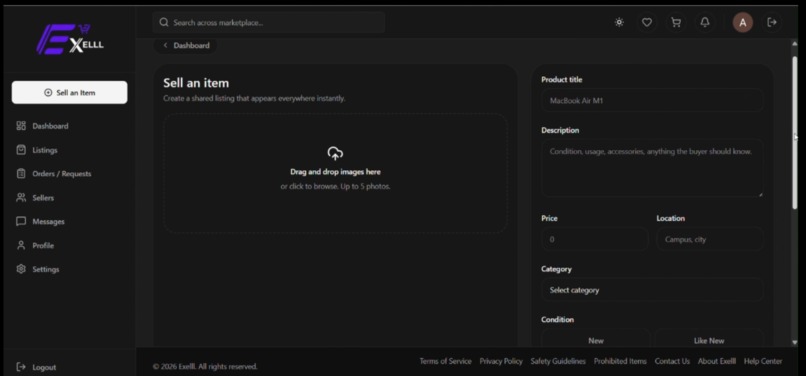Go back via Dashboard breadcrumb button
This screenshot has height=376, width=806.
pyautogui.click(x=185, y=45)
